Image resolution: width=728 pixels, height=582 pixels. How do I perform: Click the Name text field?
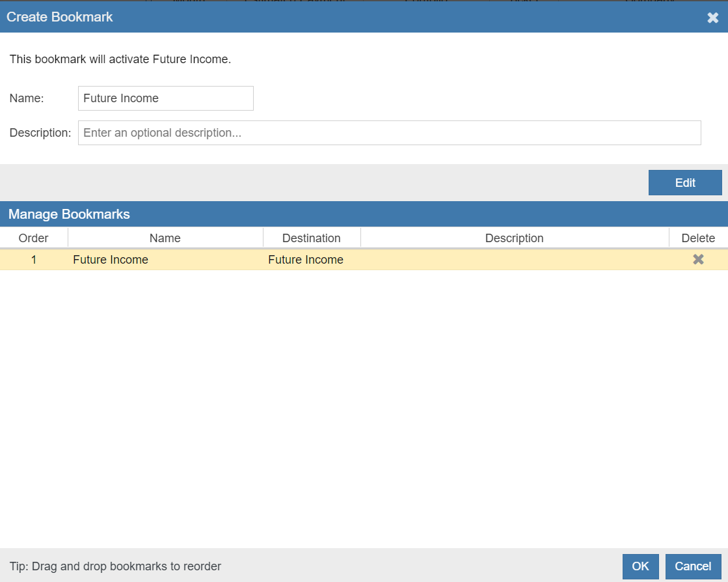tap(165, 98)
